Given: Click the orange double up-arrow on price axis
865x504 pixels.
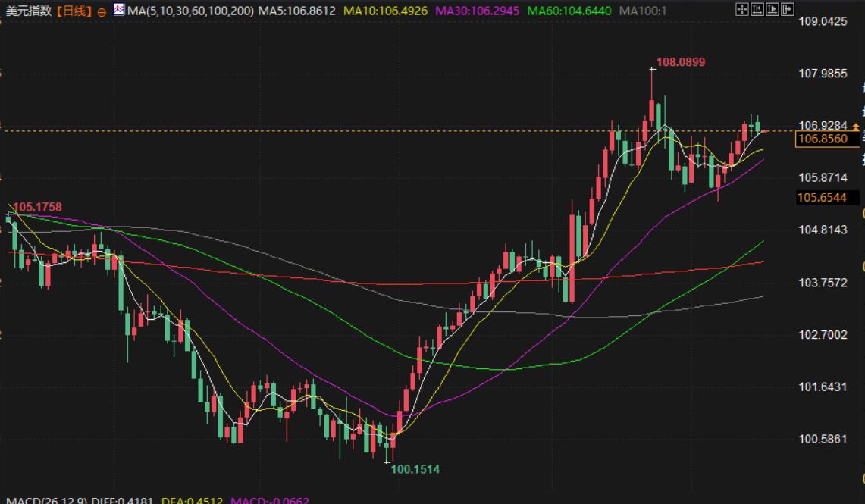Looking at the screenshot, I should coord(856,125).
